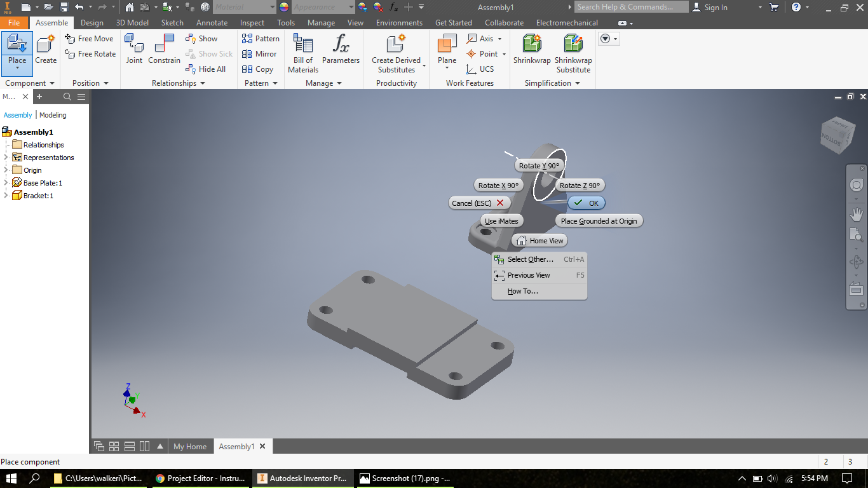Click the Free Rotate tool
The width and height of the screenshot is (868, 488).
[89, 54]
